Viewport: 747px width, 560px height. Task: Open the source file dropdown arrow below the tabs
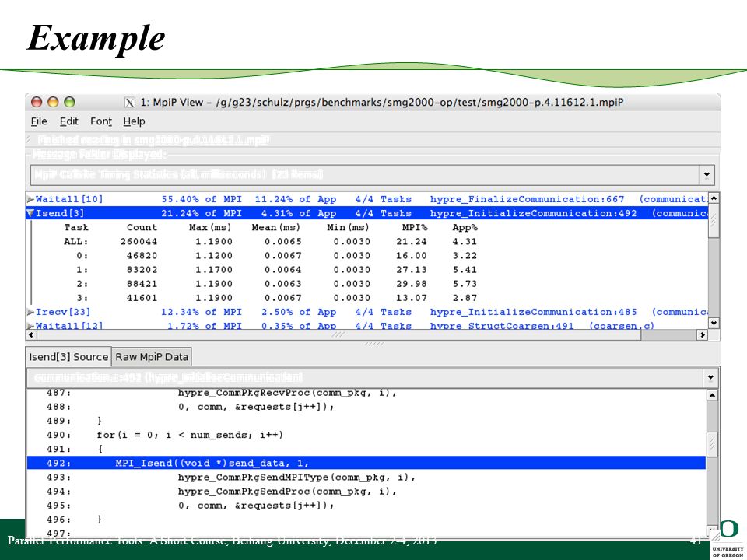[x=710, y=378]
